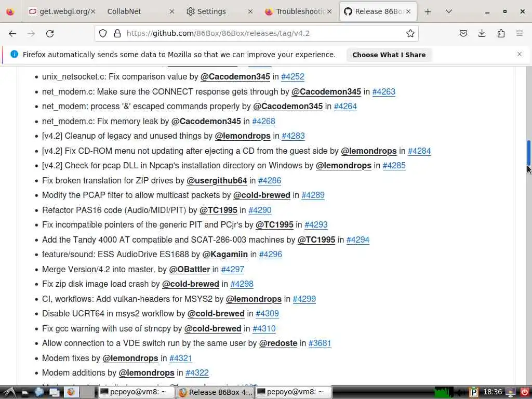Click the Firefox launcher icon in taskbar
The image size is (532, 399).
pyautogui.click(x=71, y=392)
